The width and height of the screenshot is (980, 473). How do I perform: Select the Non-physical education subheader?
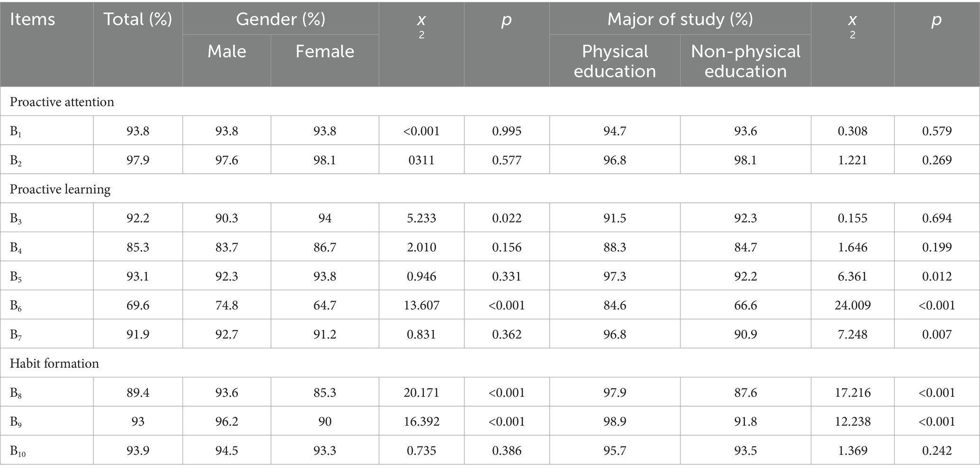coord(745,61)
